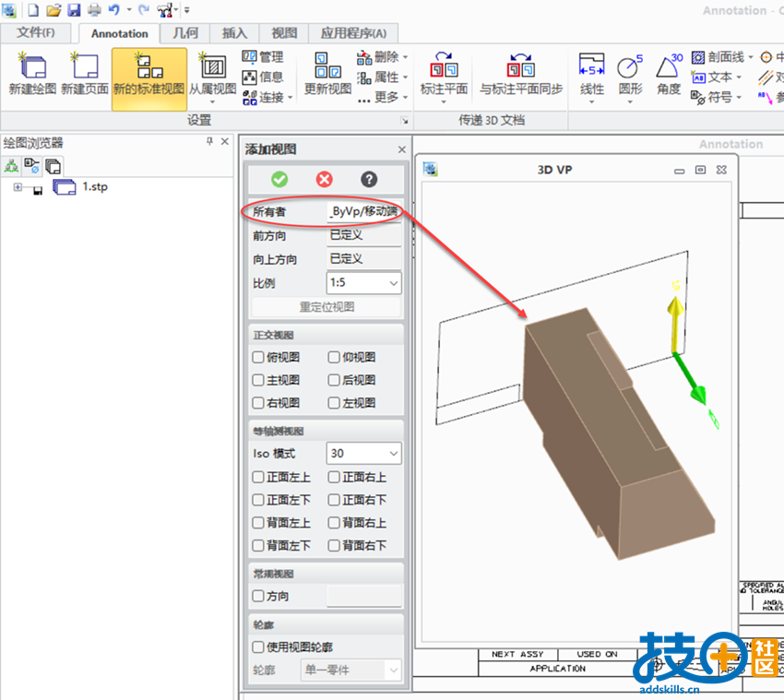Show view info (信息)
Viewport: 784px width, 700px height.
tap(263, 77)
